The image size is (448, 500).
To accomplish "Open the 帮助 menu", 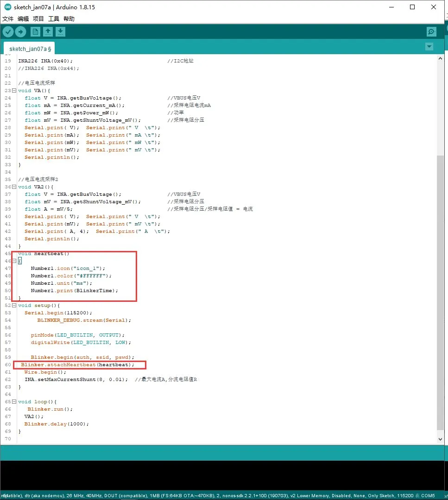I will (x=69, y=19).
